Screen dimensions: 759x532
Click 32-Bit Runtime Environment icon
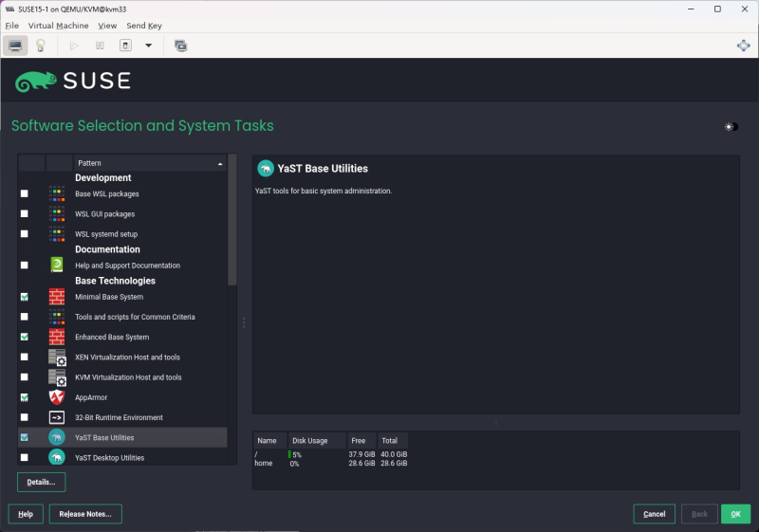pyautogui.click(x=57, y=417)
